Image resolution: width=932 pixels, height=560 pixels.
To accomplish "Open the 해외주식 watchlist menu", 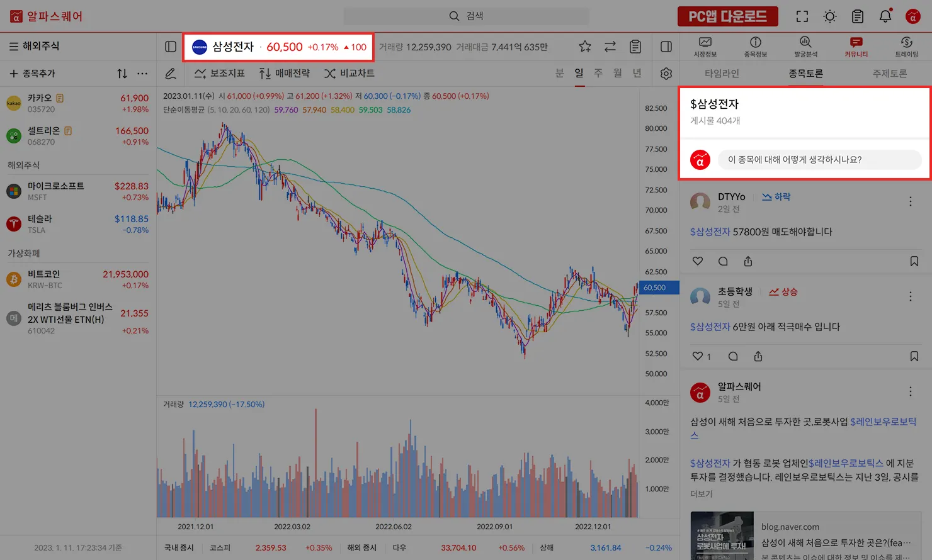I will [35, 46].
